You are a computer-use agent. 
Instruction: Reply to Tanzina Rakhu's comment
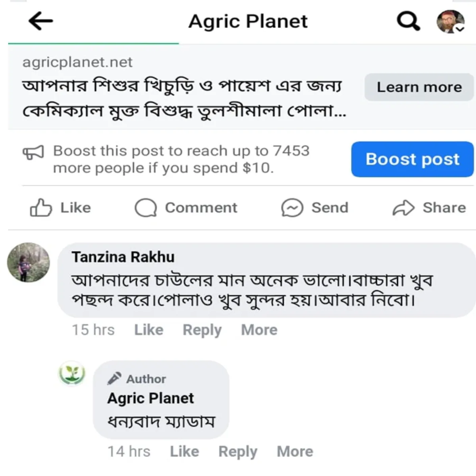[202, 330]
